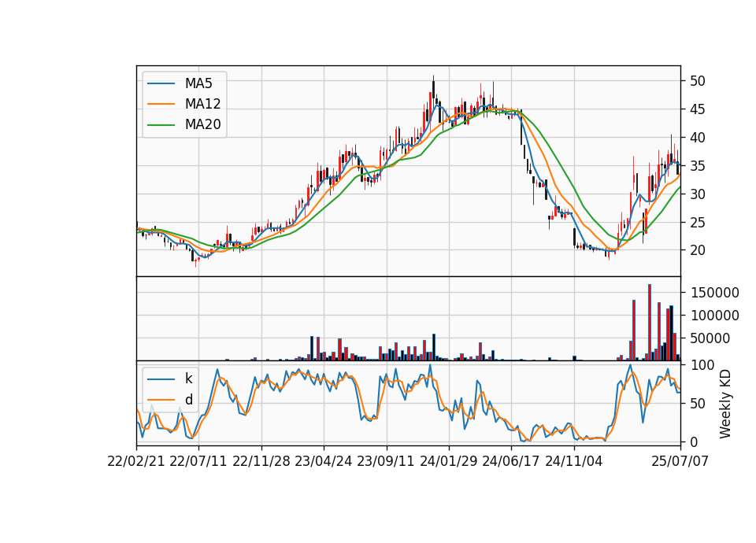Click the KD axis value 0
Image resolution: width=756 pixels, height=543 pixels.
tap(695, 441)
